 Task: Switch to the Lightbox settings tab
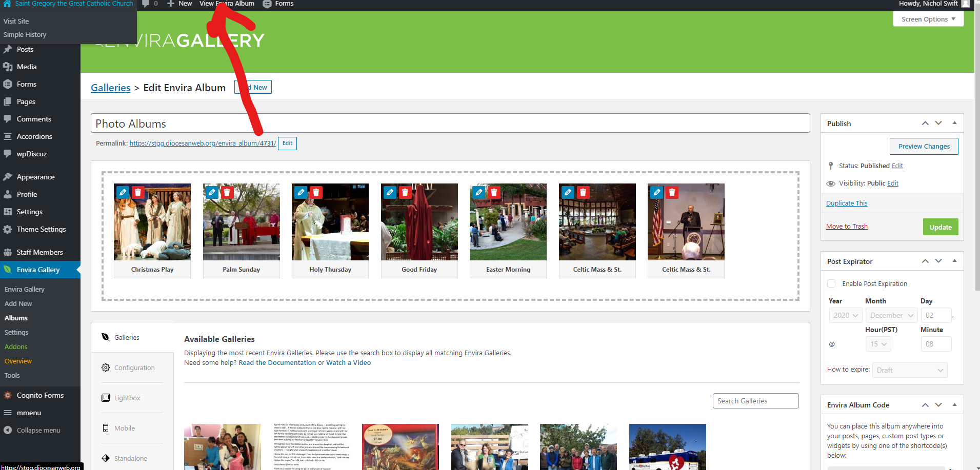pyautogui.click(x=127, y=398)
